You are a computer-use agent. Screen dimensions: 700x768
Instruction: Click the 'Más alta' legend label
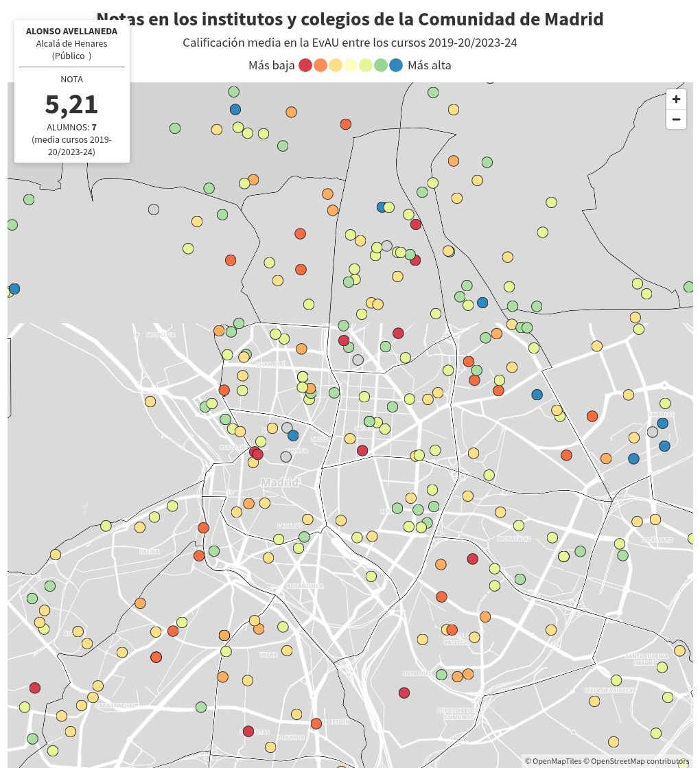click(x=430, y=65)
